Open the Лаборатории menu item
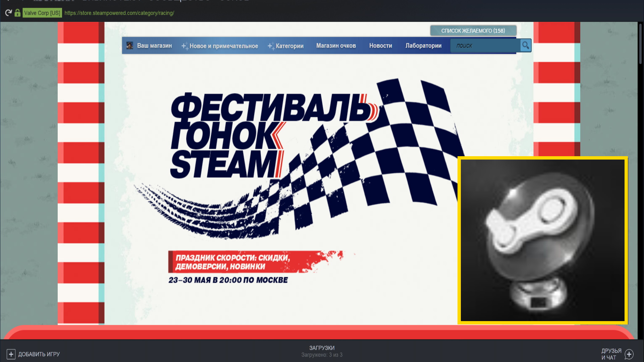Viewport: 644px width, 362px height. tap(423, 46)
